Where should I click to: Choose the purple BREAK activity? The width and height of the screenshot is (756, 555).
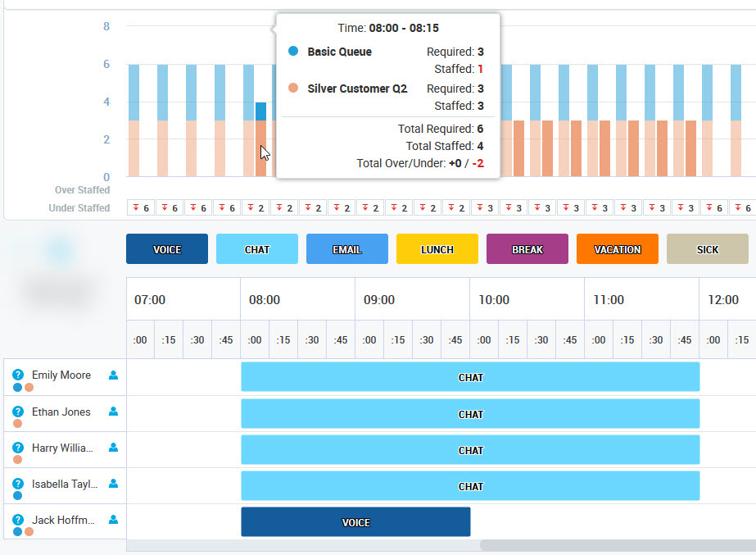pyautogui.click(x=527, y=249)
